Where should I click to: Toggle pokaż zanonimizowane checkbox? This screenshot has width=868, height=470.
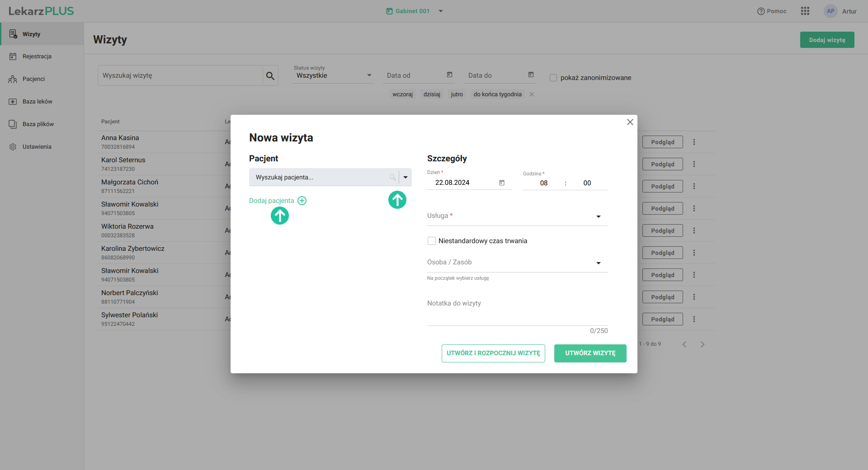(x=553, y=78)
